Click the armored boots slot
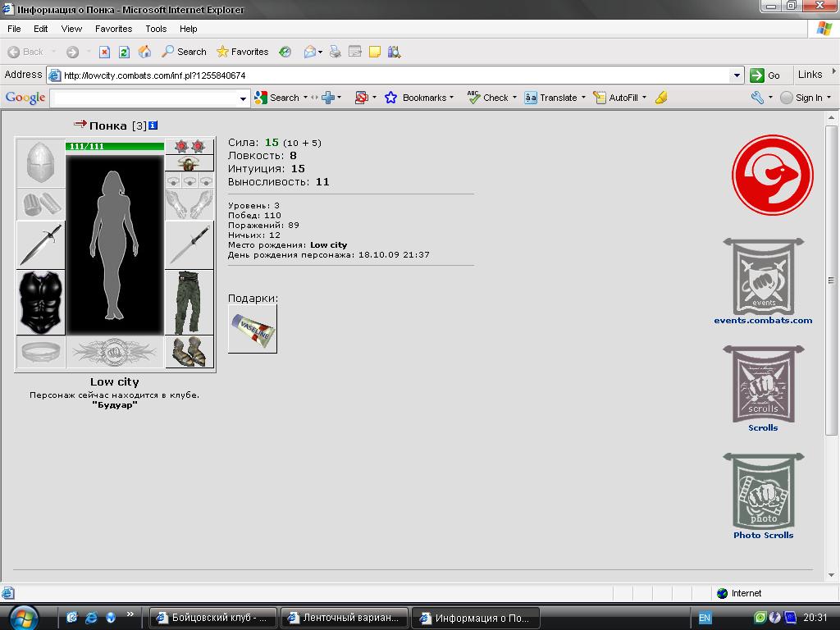Image resolution: width=840 pixels, height=630 pixels. [189, 352]
